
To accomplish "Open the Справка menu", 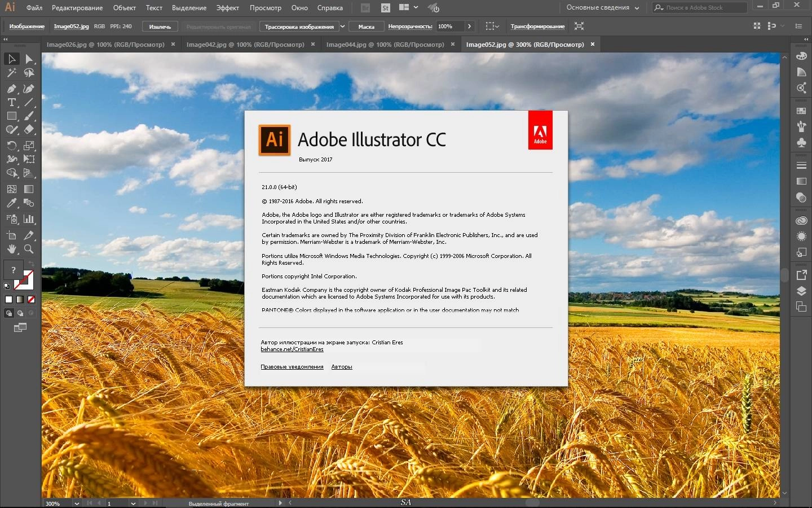I will (x=330, y=8).
